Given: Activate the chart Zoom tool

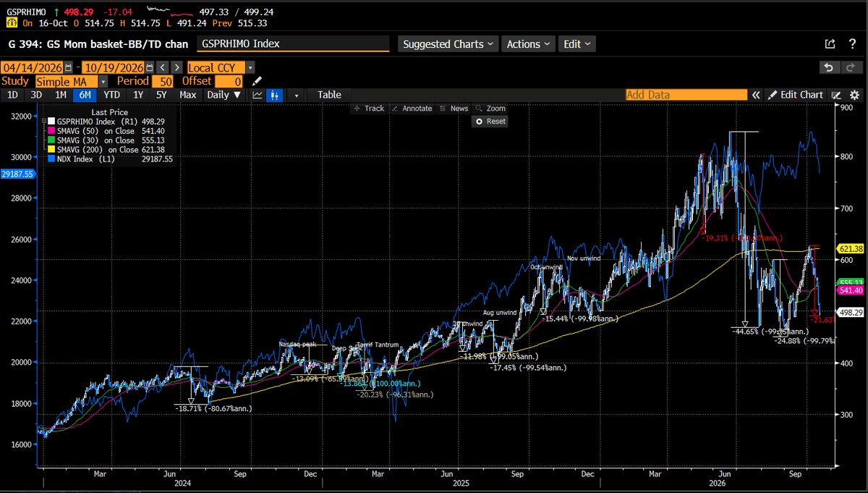Looking at the screenshot, I should (x=490, y=109).
